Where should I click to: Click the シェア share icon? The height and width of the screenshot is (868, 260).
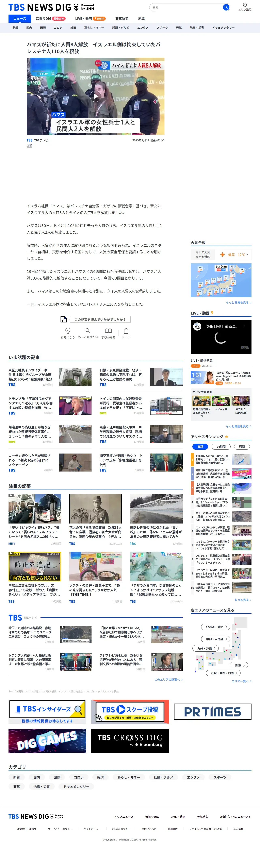pos(126,331)
